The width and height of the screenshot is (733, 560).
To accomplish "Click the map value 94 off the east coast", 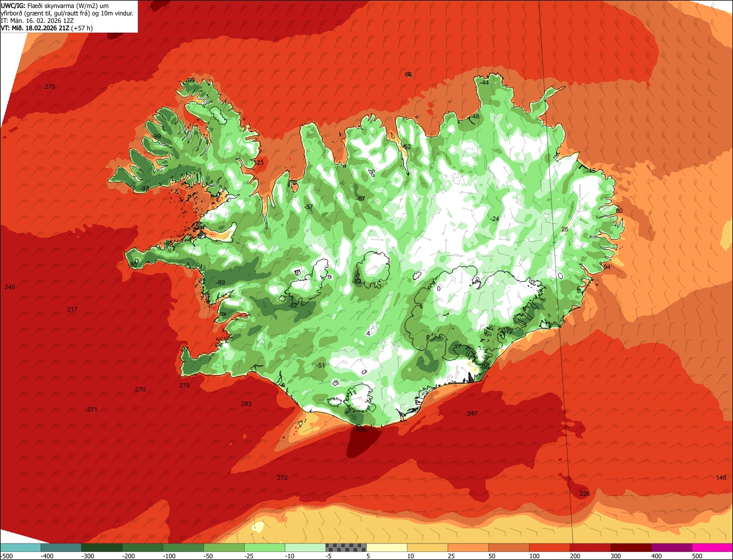I will coord(607,267).
